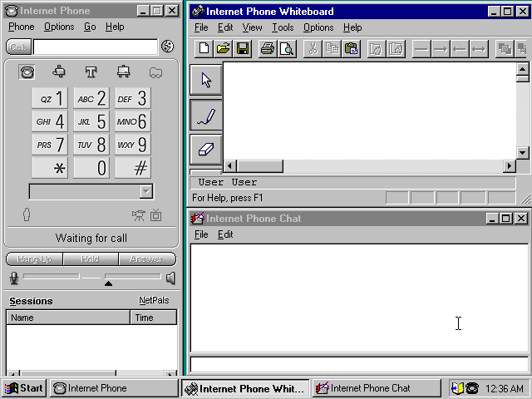Open the NetPals list link
This screenshot has height=399, width=532.
pos(154,300)
